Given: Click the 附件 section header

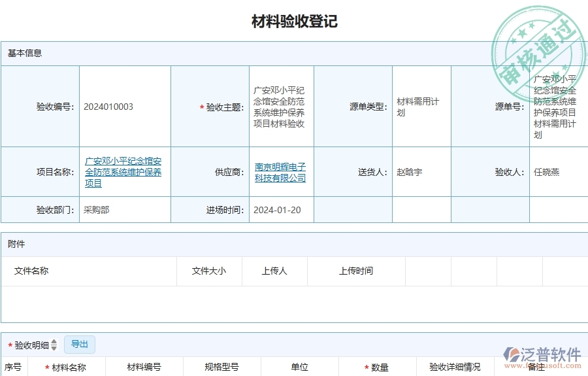Looking at the screenshot, I should (x=16, y=244).
